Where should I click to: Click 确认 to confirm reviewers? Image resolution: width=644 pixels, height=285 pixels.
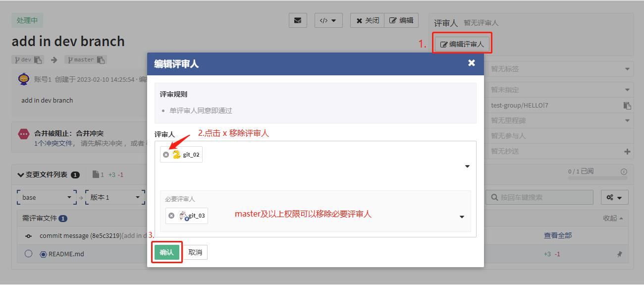pos(166,252)
